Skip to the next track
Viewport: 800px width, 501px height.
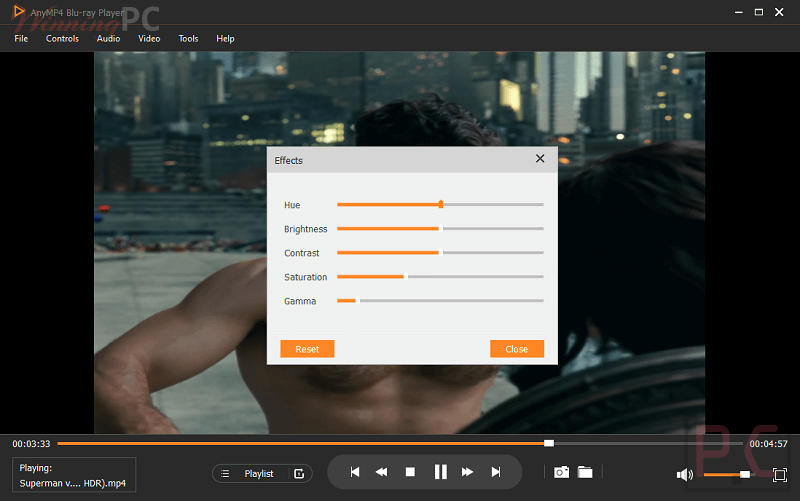coord(496,472)
